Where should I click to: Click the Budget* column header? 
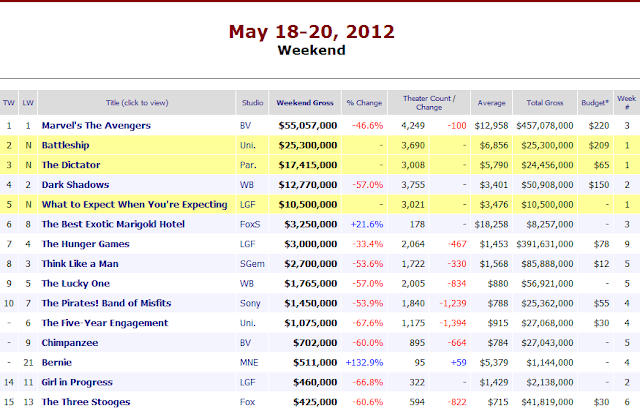point(595,103)
